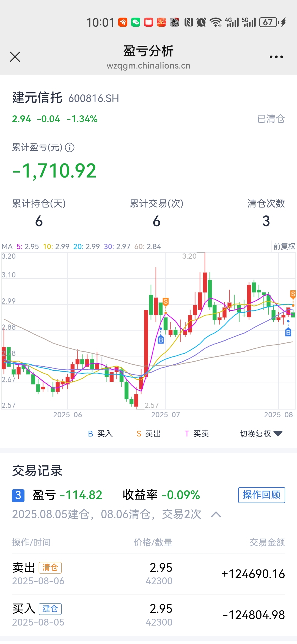
Task: Tap the info icon beside 累计盈亏(元)
Action: (70, 148)
